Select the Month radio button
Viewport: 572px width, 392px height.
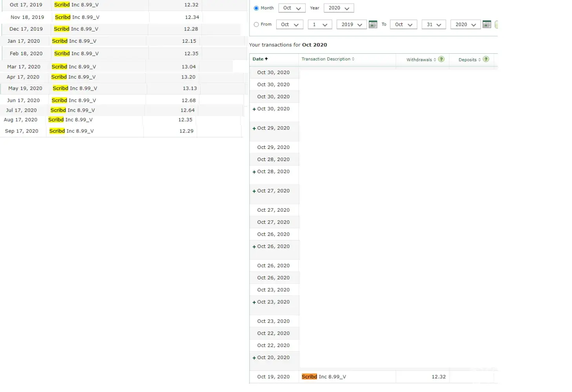(x=256, y=8)
